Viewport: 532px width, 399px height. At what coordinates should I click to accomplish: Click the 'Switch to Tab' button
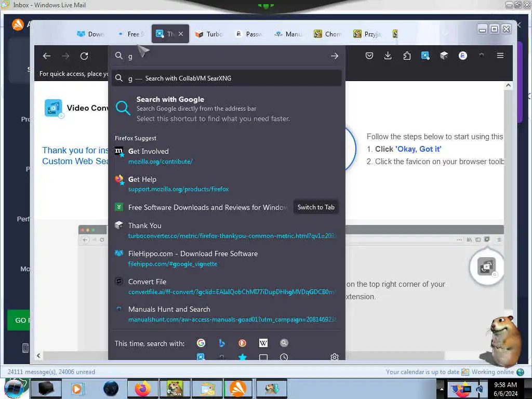pos(316,207)
